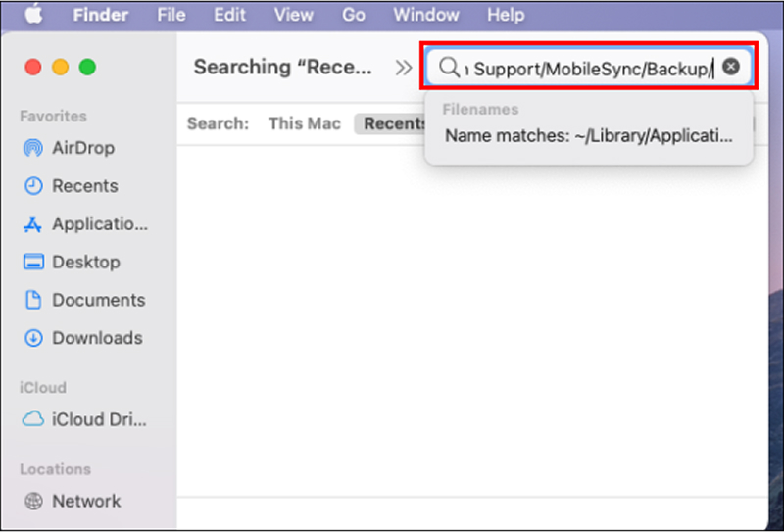Click the Documents sidebar icon
This screenshot has width=784, height=532.
click(x=33, y=300)
